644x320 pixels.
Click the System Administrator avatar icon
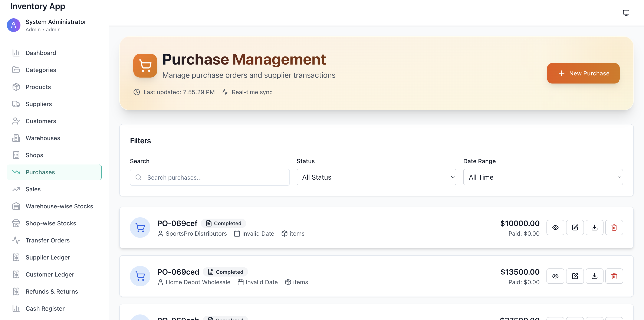[x=13, y=25]
